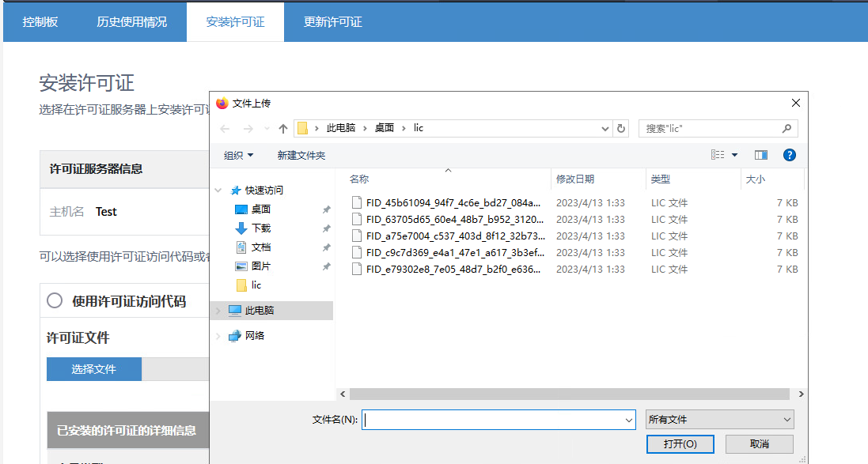The image size is (868, 464).
Task: Open the 所有文件 file type dropdown
Action: pyautogui.click(x=719, y=420)
